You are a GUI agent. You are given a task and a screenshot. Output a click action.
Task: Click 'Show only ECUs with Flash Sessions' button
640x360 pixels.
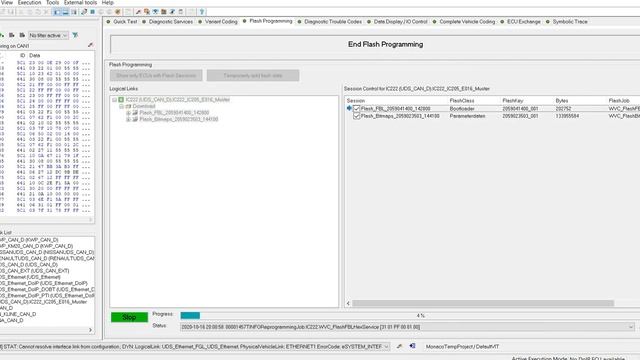(x=156, y=76)
